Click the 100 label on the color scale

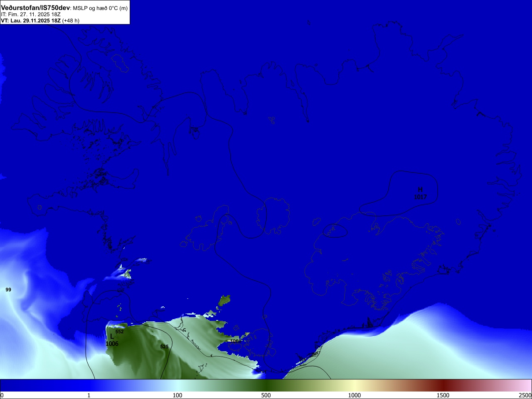177,395
